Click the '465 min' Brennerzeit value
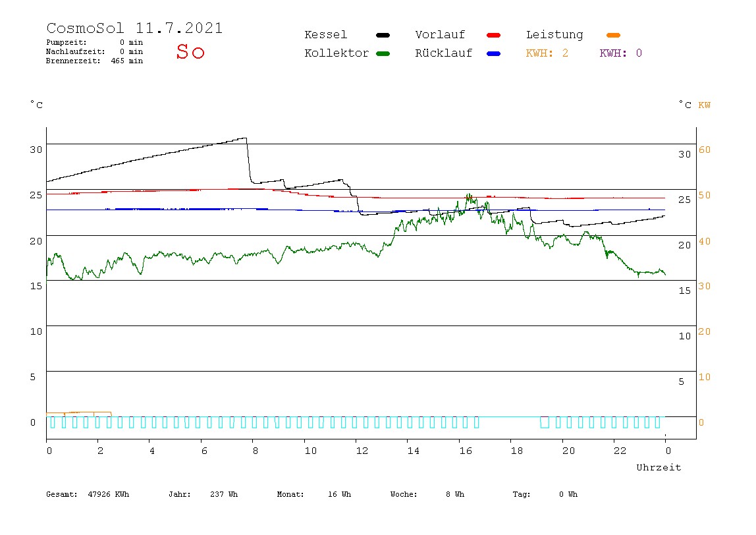Viewport: 756px width, 535px height. [x=127, y=61]
